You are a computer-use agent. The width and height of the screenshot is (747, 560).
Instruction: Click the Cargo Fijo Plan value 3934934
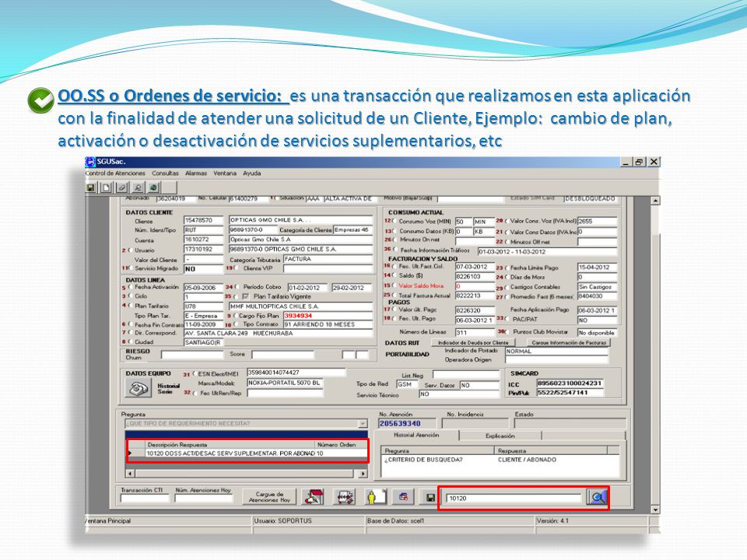328,316
